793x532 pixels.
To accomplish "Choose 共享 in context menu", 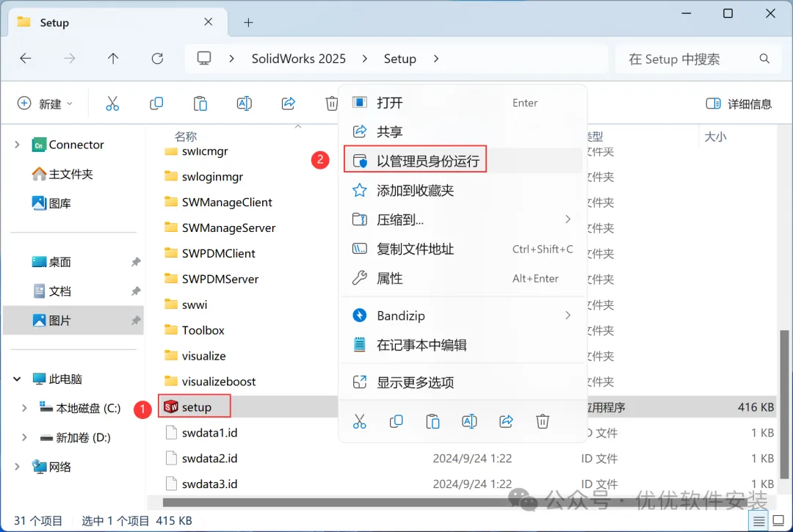I will 463,132.
